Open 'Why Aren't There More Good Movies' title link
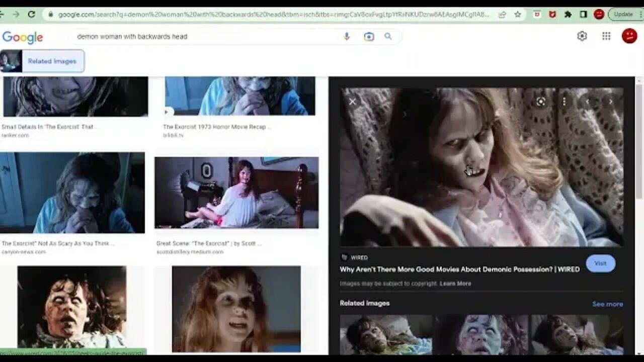The height and width of the screenshot is (362, 644). pyautogui.click(x=459, y=269)
